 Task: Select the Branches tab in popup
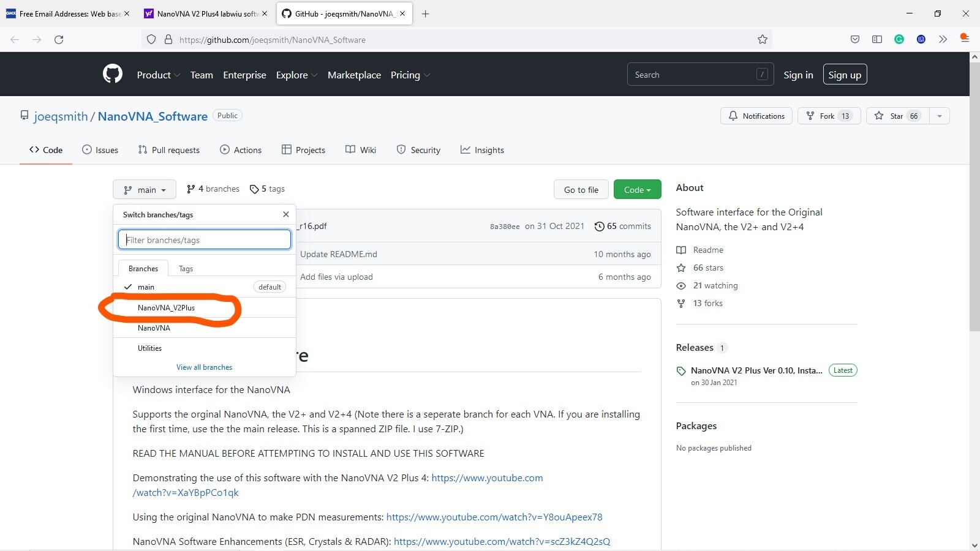[x=143, y=269]
